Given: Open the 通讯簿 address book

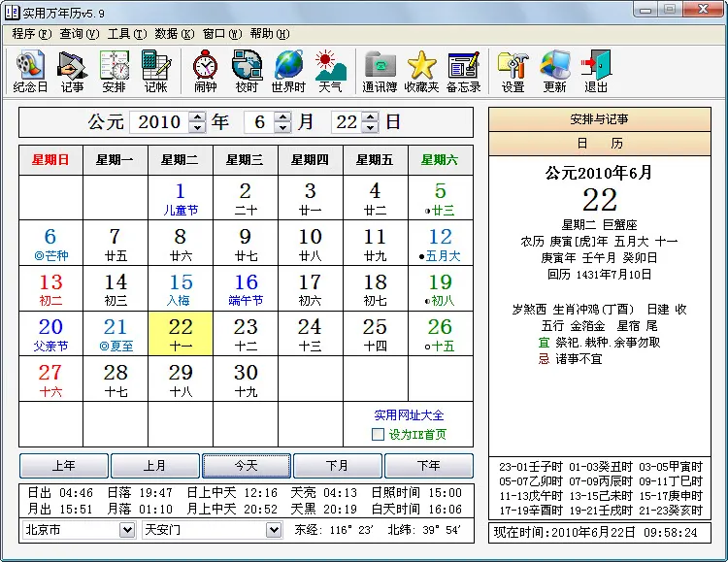Looking at the screenshot, I should (380, 72).
